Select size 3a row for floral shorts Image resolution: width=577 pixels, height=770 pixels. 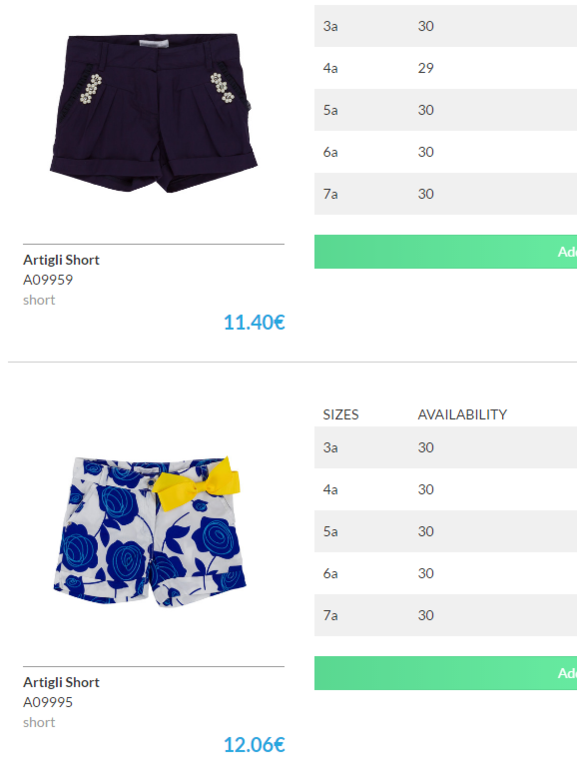coord(445,447)
